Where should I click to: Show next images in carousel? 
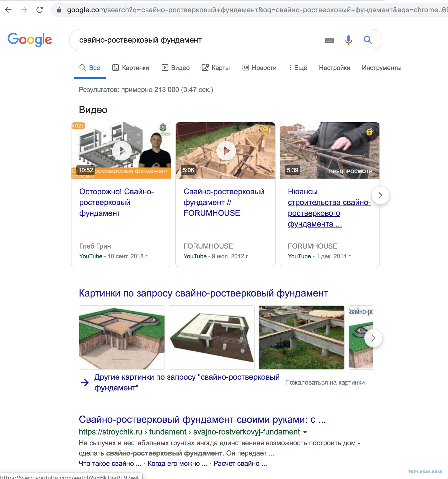pyautogui.click(x=373, y=338)
